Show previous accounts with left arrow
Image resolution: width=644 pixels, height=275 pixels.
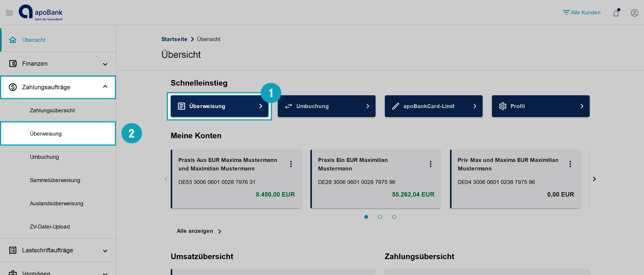(x=166, y=179)
